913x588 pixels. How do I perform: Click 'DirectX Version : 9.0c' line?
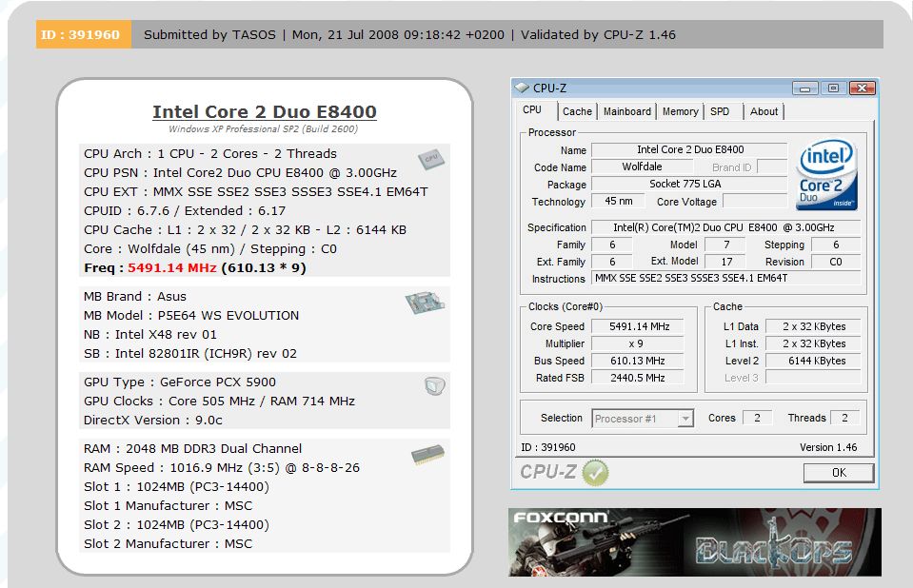(x=153, y=421)
